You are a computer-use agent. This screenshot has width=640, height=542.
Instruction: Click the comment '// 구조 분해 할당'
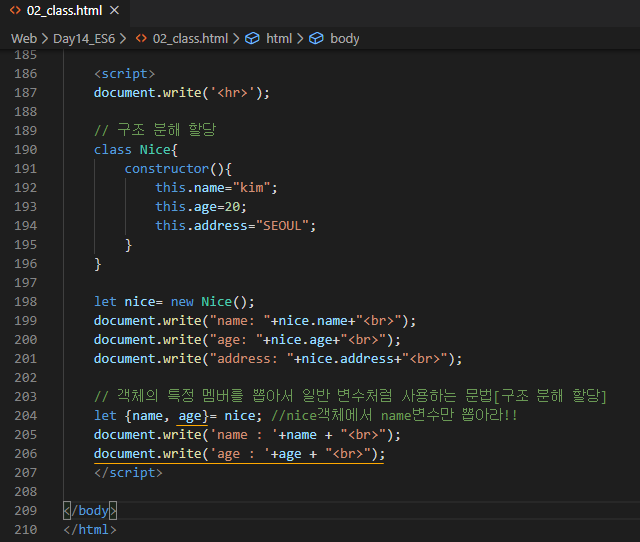155,131
